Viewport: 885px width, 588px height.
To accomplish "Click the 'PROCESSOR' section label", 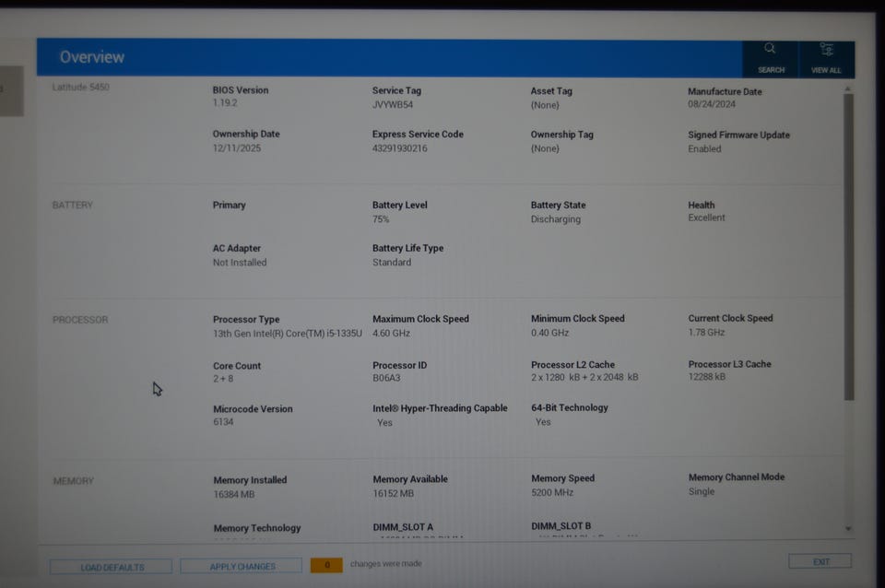I will coord(80,320).
